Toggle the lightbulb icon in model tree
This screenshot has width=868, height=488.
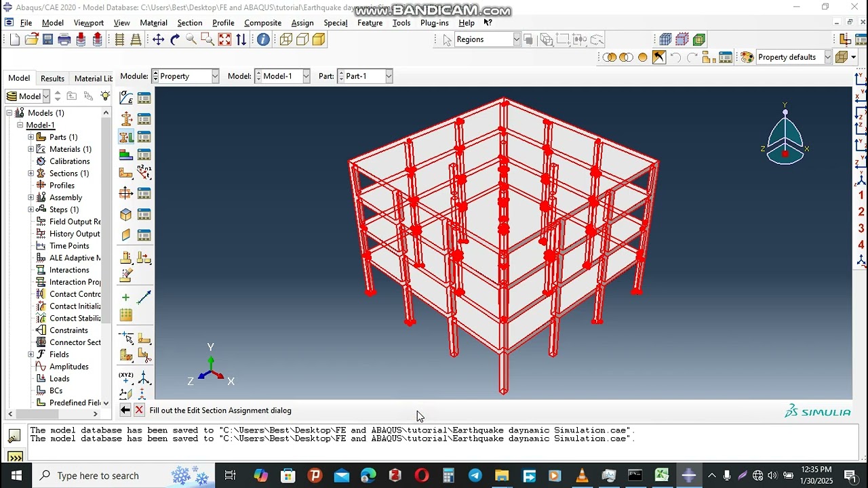tap(105, 96)
